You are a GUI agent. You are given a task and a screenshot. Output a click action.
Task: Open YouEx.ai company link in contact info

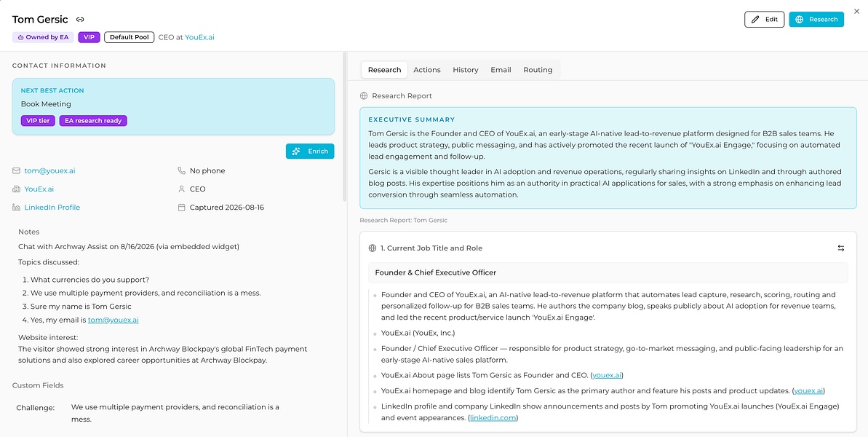pyautogui.click(x=39, y=189)
